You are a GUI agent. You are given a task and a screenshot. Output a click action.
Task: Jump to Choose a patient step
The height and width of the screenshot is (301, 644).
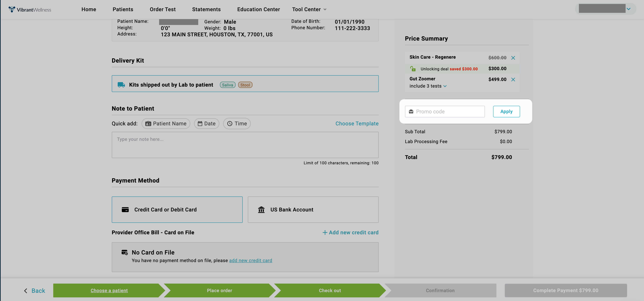109,290
